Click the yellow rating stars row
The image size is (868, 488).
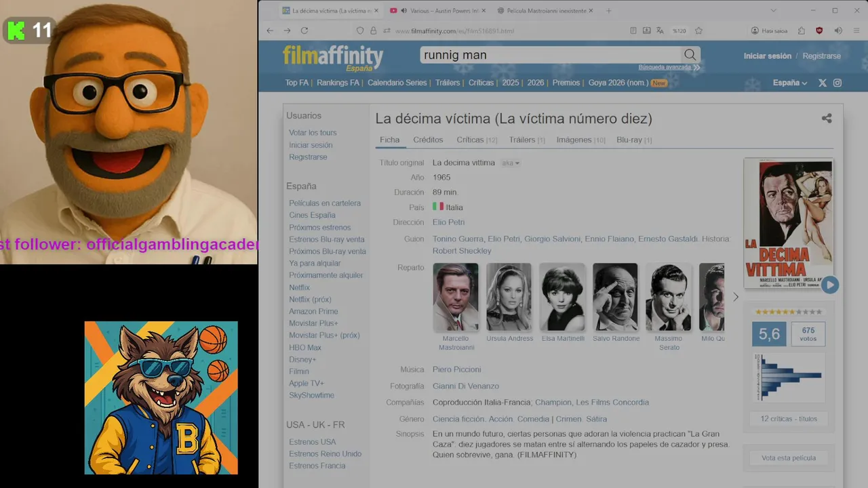click(x=789, y=312)
